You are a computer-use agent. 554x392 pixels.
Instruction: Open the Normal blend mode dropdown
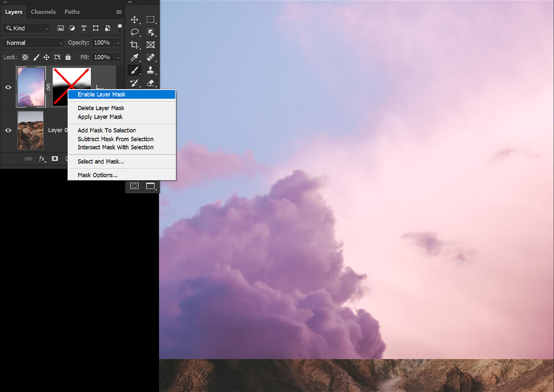[x=34, y=43]
